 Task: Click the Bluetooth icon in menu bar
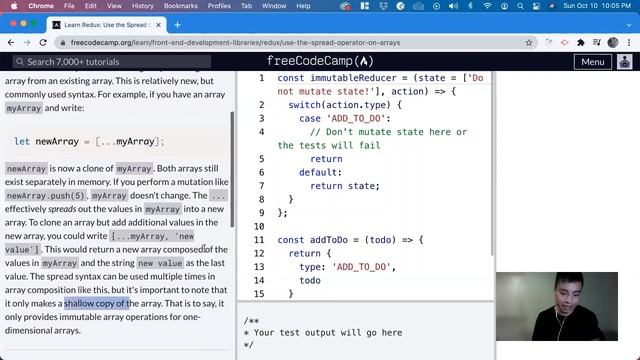(x=470, y=6)
